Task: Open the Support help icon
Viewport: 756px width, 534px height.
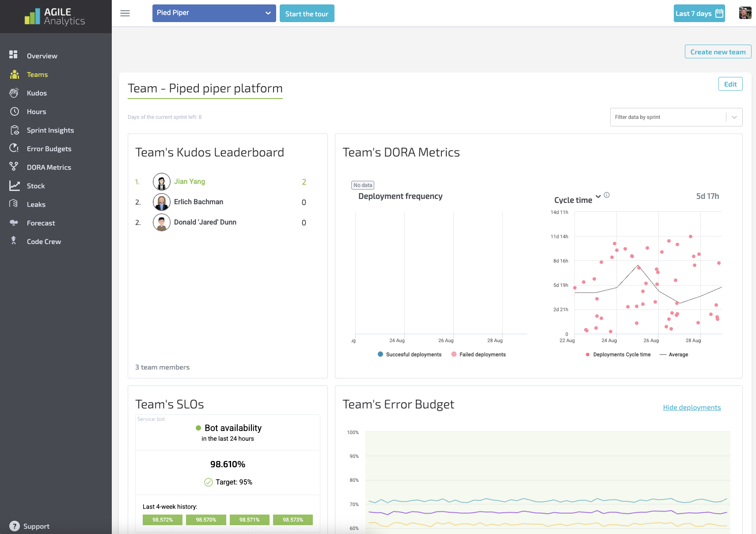Action: [14, 526]
